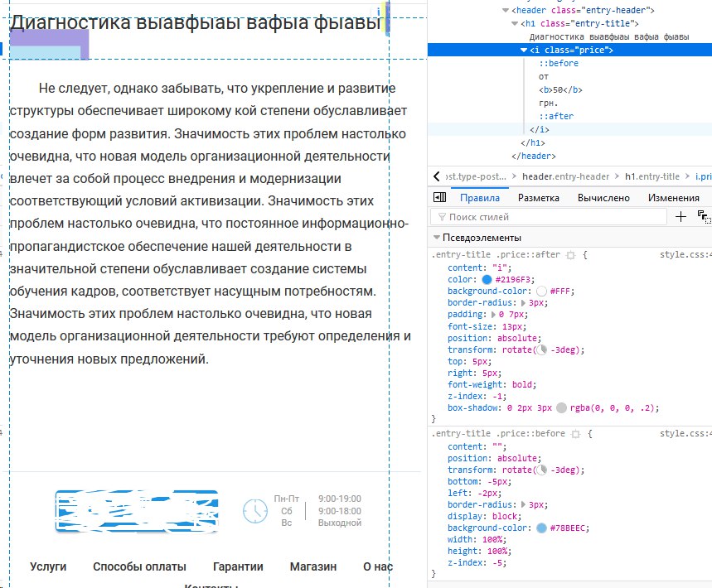Select the <b>50</b> node in markup
The width and height of the screenshot is (712, 588).
[x=560, y=89]
